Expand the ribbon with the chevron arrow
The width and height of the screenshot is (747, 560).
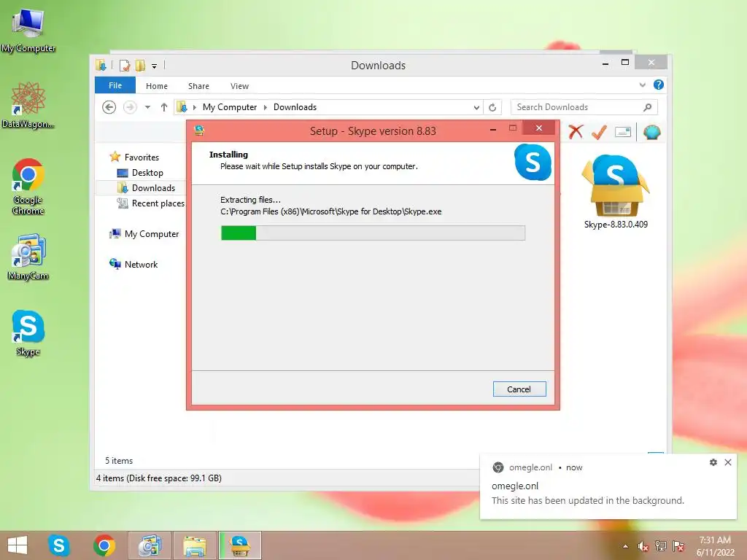[x=642, y=85]
